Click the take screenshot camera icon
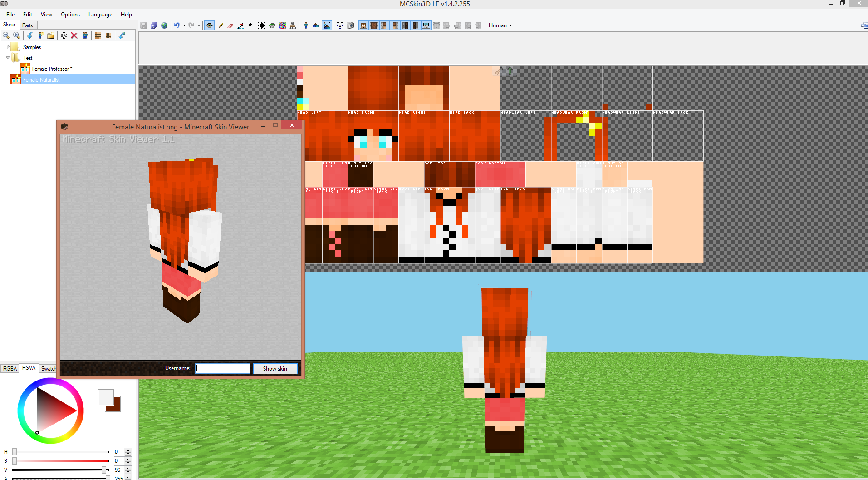The image size is (868, 480). (x=350, y=25)
